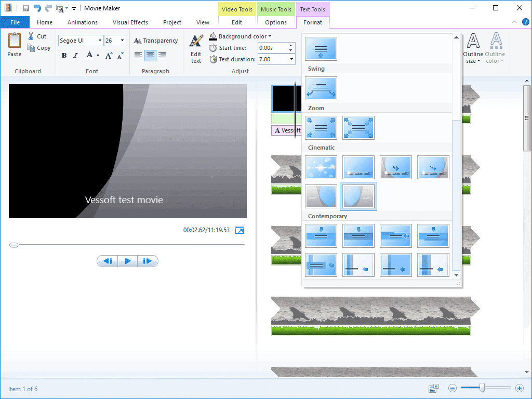Open the Music Tools Options tab
The width and height of the screenshot is (532, 399).
pos(276,22)
